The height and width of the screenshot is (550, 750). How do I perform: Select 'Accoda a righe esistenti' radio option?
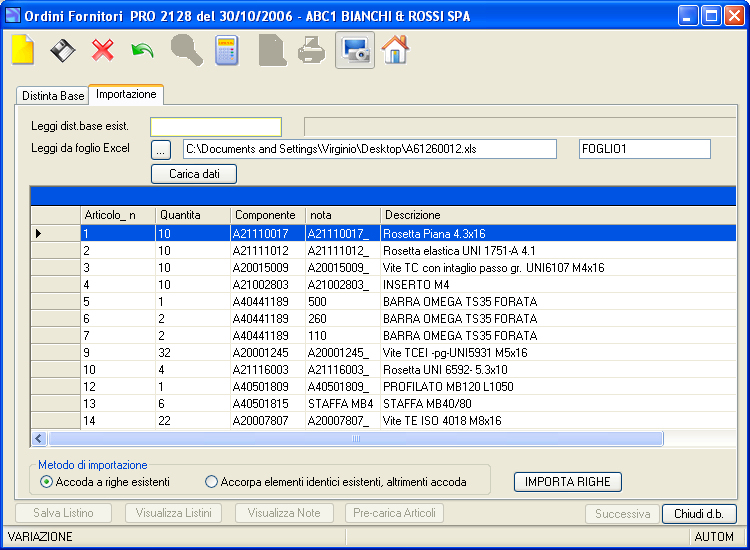[46, 482]
